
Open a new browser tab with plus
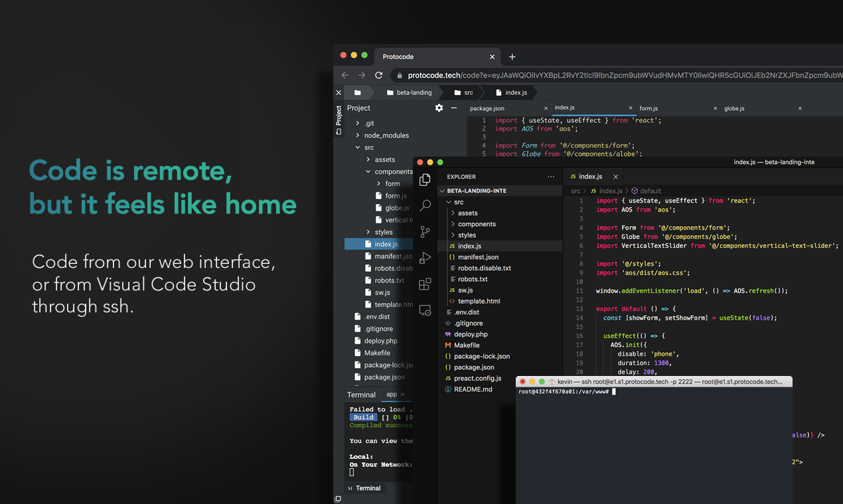[512, 57]
